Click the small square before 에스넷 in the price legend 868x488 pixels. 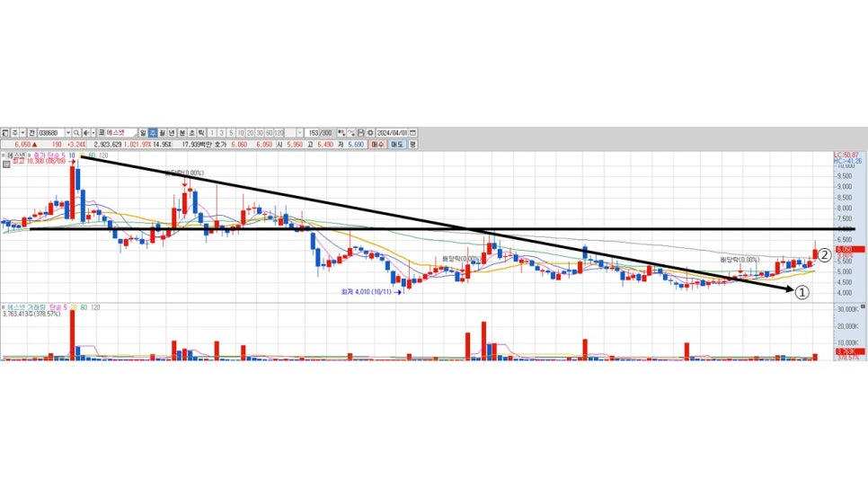pos(4,155)
